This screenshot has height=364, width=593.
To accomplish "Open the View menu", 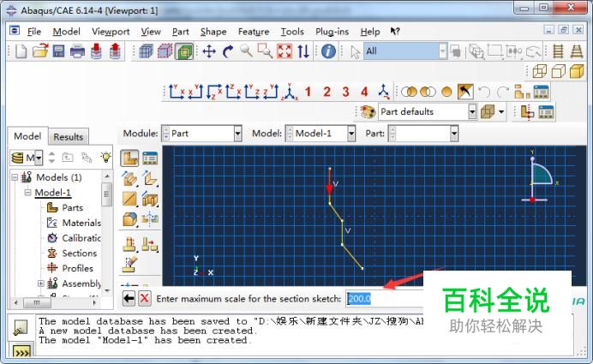I will coord(151,32).
